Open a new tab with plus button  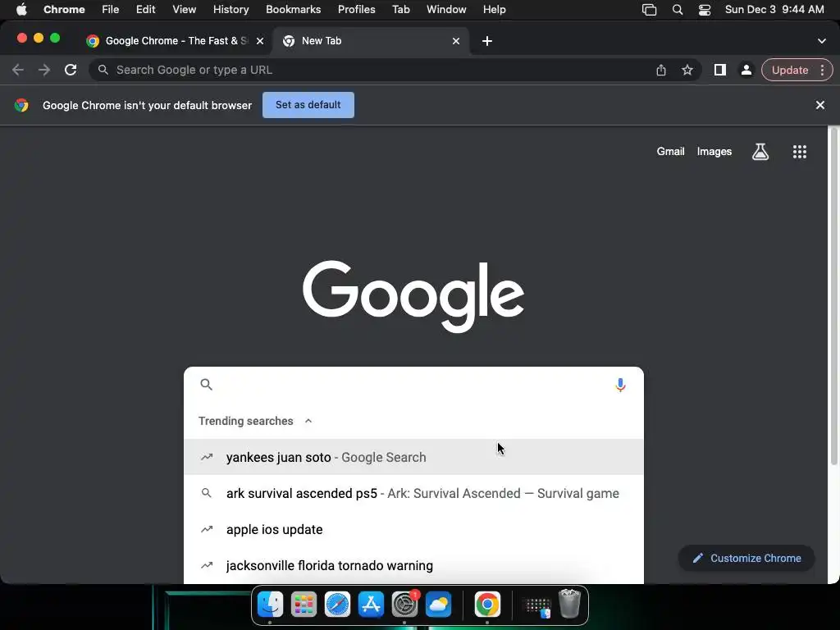(487, 41)
